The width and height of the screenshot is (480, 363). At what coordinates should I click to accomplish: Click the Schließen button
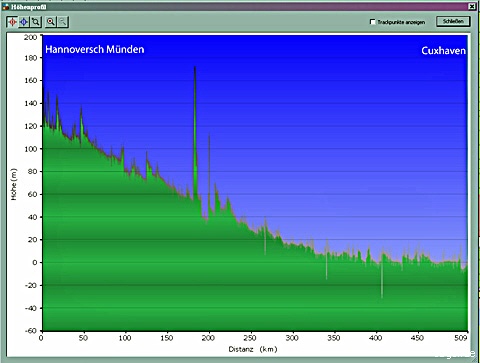[x=453, y=21]
